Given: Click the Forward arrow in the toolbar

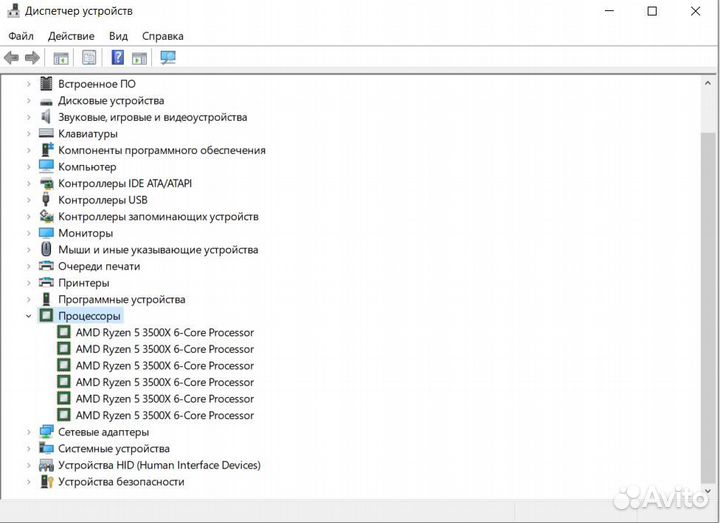Looking at the screenshot, I should pos(32,58).
